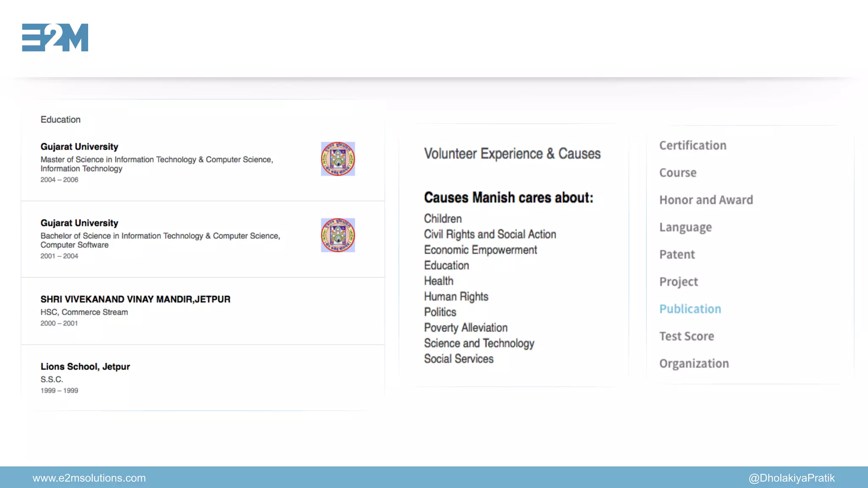Click SHRI VIVEKANAND VINAY MANDIR,JETPUR school name
Image resolution: width=868 pixels, height=488 pixels.
coord(136,299)
